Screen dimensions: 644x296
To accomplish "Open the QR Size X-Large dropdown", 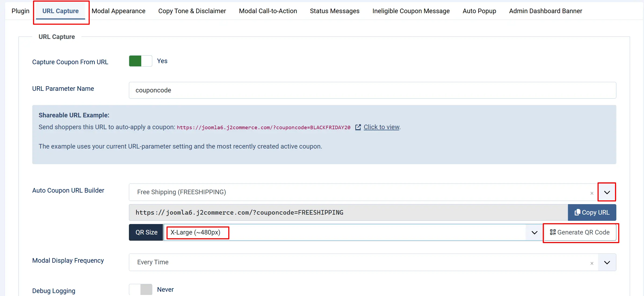I will (353, 232).
